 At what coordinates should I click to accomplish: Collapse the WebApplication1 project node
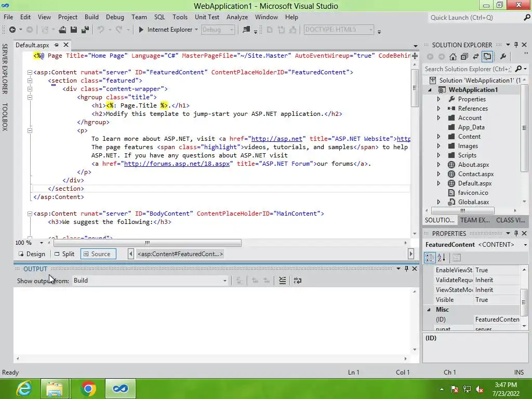[x=430, y=90]
